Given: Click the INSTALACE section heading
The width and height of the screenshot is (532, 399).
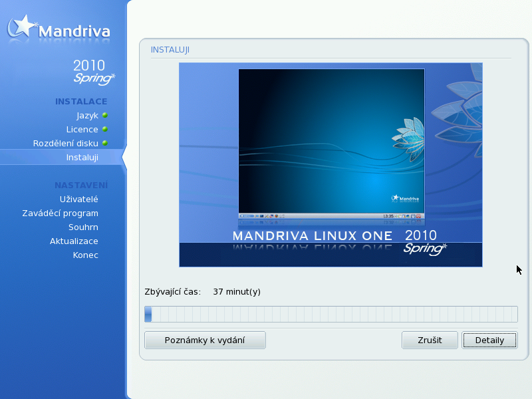Looking at the screenshot, I should (x=81, y=102).
